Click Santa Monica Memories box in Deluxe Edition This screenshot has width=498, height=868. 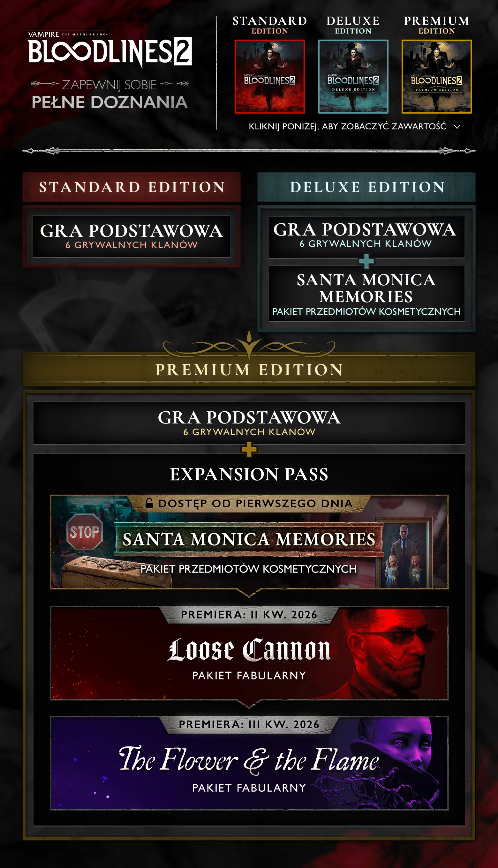click(367, 294)
